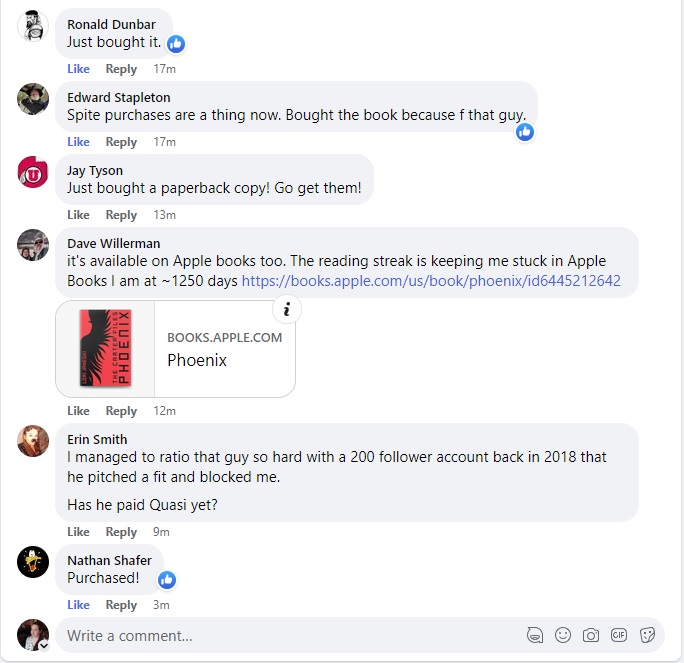Reply to Dave Willerman's comment
Viewport: 684px width, 663px height.
click(121, 411)
